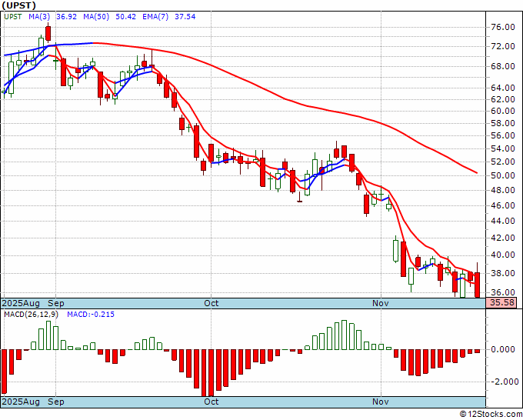
Task: Click the 2025Aug label on MACD axis
Action: tap(21, 402)
